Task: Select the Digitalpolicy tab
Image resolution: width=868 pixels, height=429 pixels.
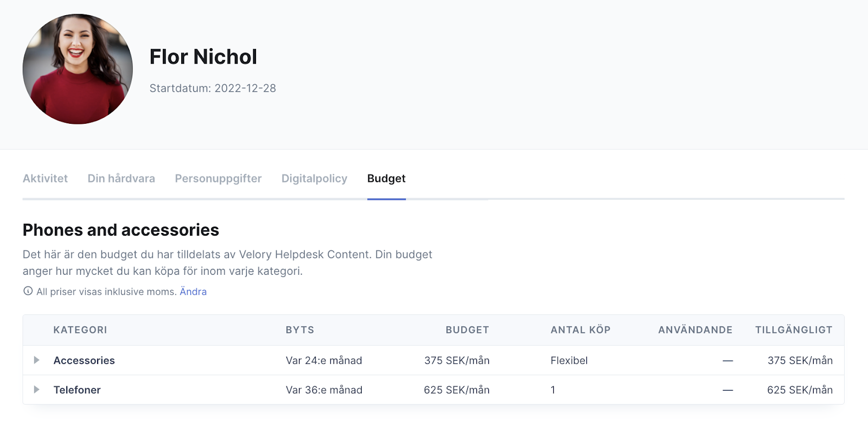Action: click(314, 179)
